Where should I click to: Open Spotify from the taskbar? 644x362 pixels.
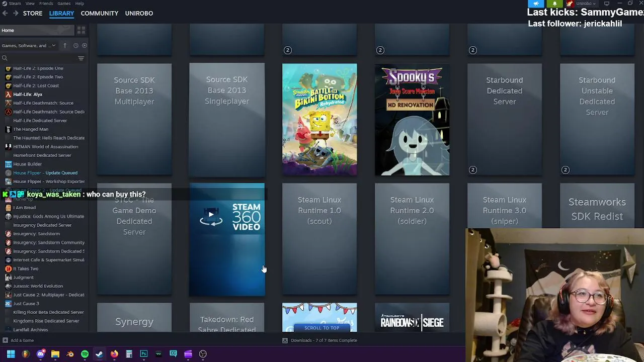(85, 354)
